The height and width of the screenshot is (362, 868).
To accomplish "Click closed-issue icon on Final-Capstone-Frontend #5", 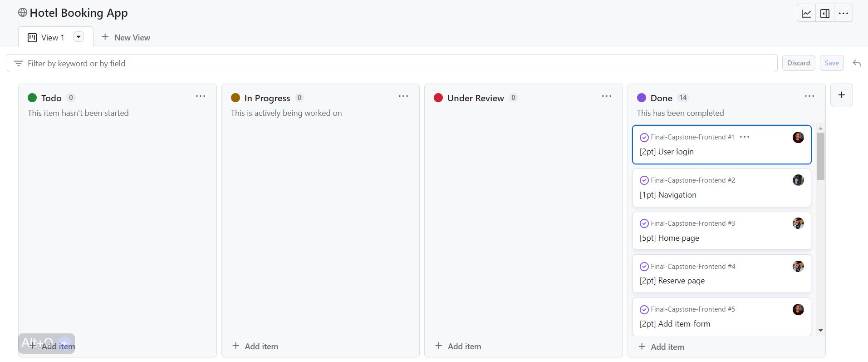I will coord(644,310).
